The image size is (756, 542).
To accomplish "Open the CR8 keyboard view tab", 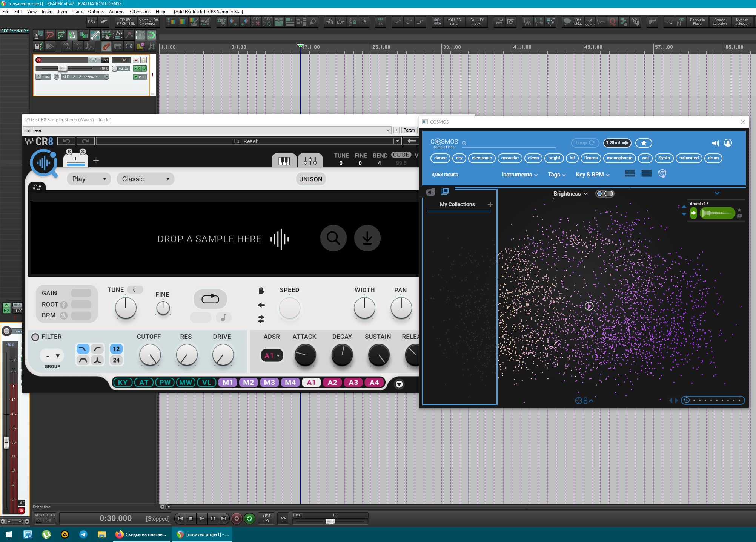I will pyautogui.click(x=284, y=161).
